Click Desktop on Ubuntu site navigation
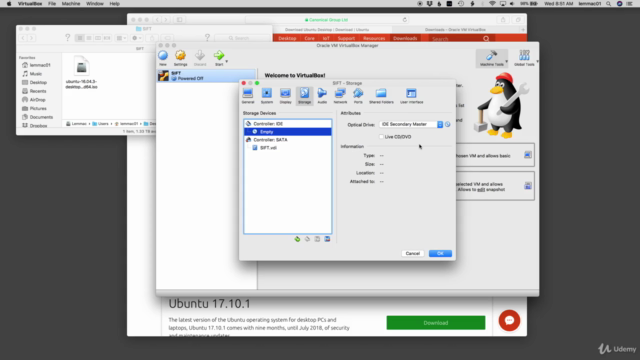 pos(287,38)
